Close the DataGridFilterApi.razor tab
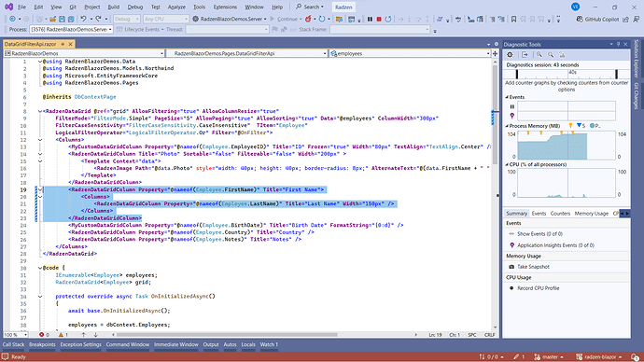This screenshot has width=644, height=362. click(x=71, y=44)
